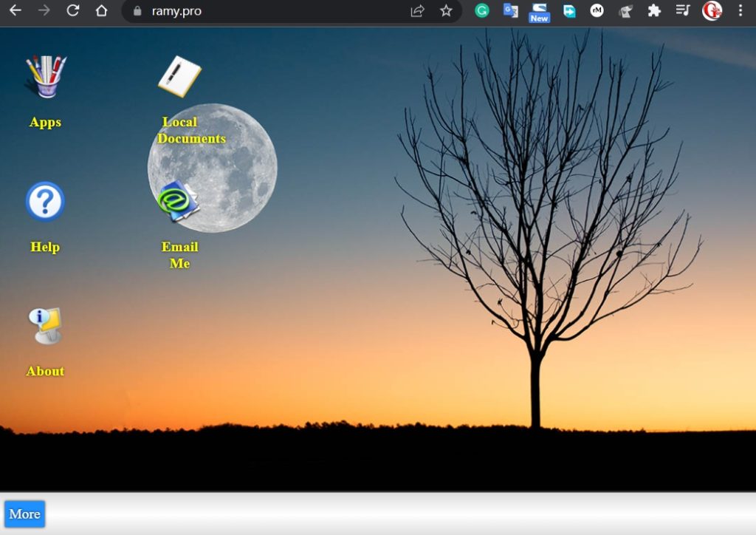
Task: Click the extension icon labeled New
Action: pyautogui.click(x=539, y=12)
